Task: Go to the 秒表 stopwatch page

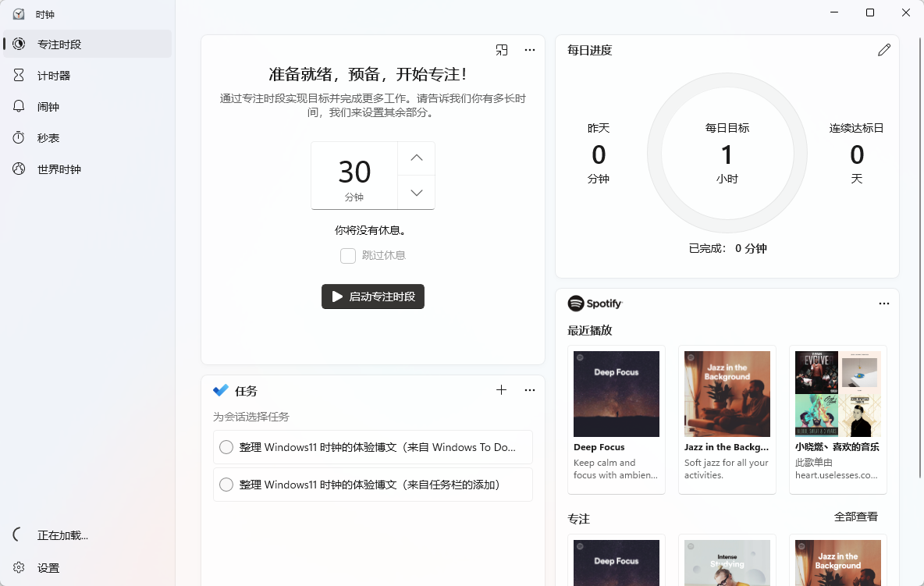Action: (x=87, y=138)
